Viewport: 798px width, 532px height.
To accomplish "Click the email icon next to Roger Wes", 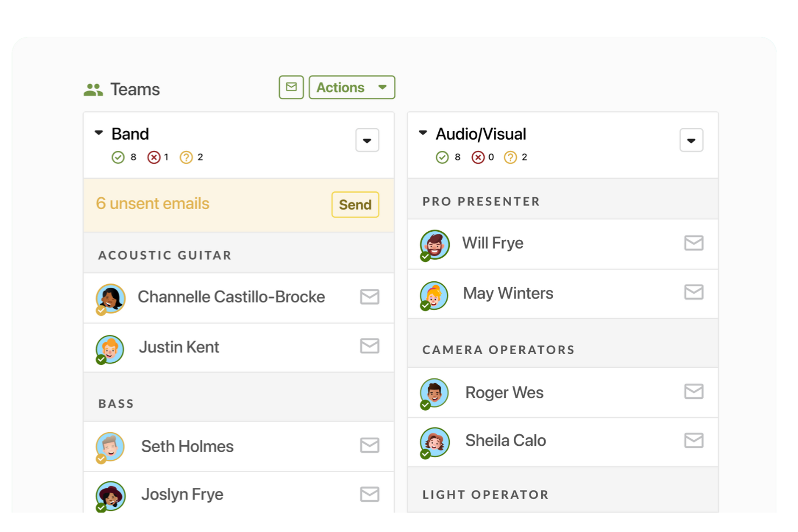I will [x=694, y=392].
